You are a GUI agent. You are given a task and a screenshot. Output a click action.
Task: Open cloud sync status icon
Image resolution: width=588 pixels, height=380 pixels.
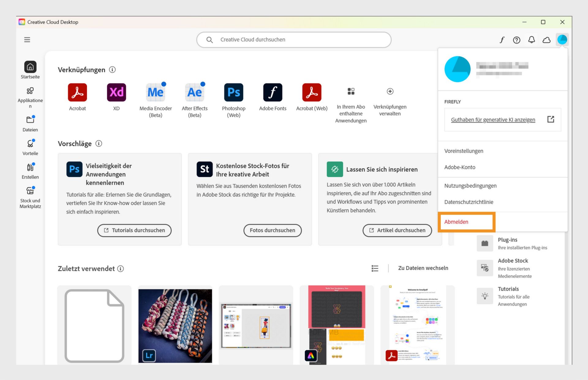tap(546, 40)
